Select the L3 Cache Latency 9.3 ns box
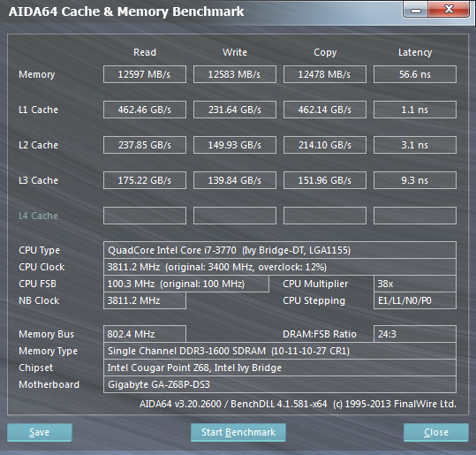476x455 pixels. coord(415,180)
